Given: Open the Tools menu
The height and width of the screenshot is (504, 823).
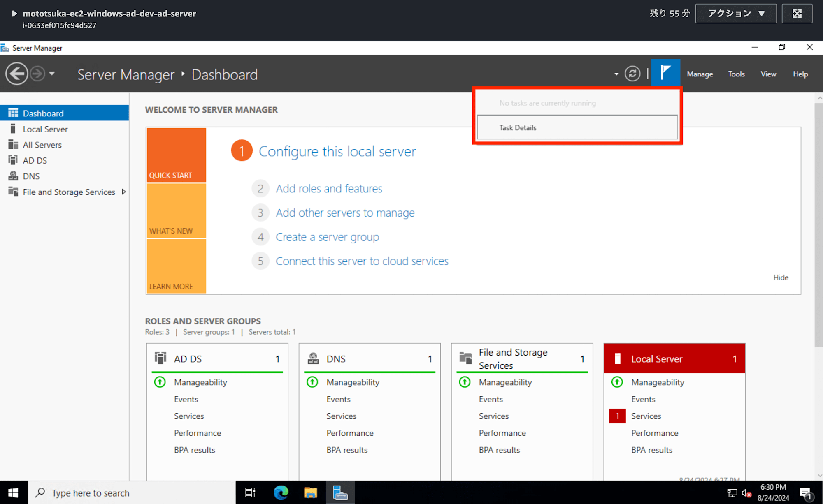Looking at the screenshot, I should coord(736,74).
